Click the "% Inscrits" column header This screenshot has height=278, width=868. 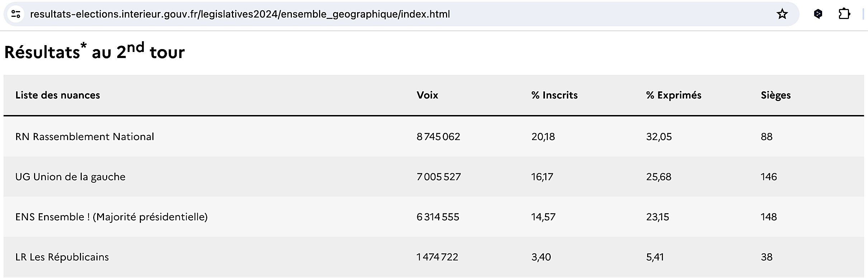[554, 95]
